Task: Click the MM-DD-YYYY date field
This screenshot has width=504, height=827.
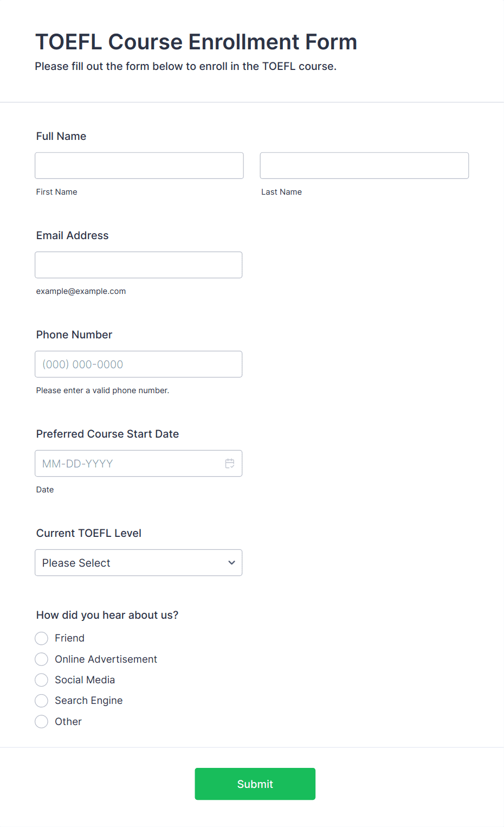Action: tap(139, 464)
